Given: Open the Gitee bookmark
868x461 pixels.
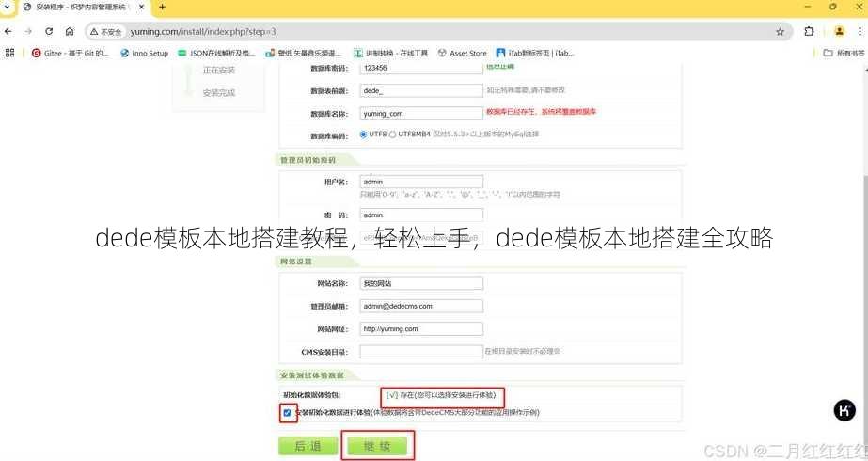Looking at the screenshot, I should (70, 54).
